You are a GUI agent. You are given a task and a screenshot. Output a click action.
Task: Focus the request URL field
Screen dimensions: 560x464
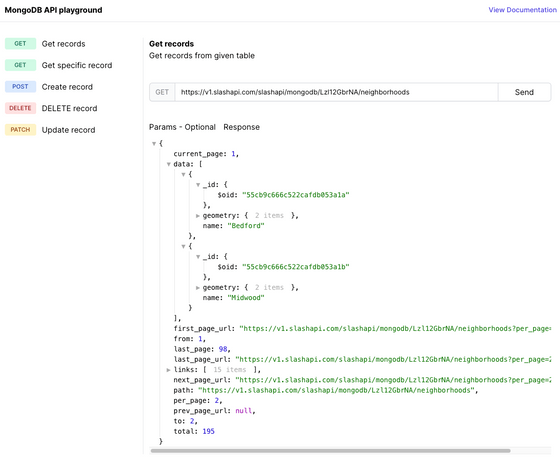336,92
